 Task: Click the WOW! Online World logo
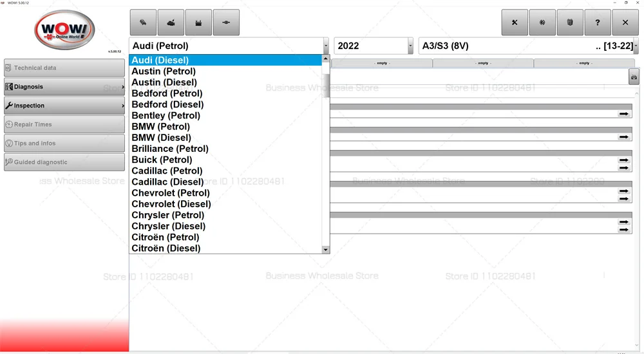[64, 30]
